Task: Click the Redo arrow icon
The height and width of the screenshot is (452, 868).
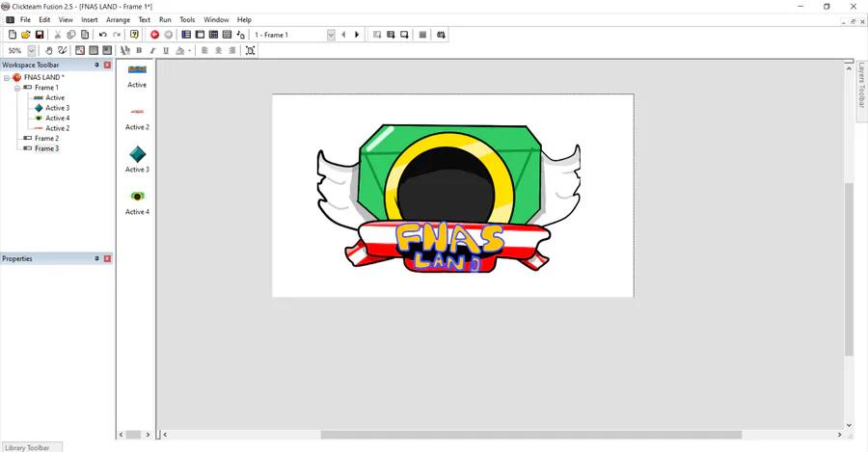Action: pos(117,35)
